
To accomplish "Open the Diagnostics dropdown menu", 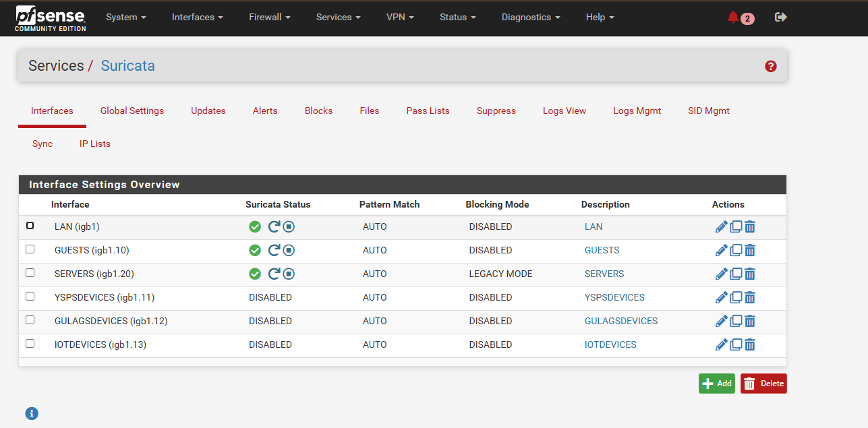I will tap(531, 18).
